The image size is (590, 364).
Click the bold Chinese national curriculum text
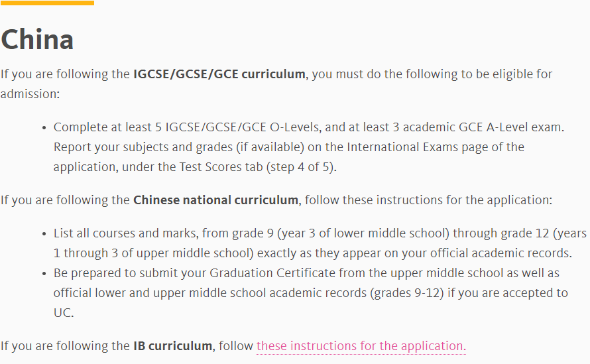(216, 200)
